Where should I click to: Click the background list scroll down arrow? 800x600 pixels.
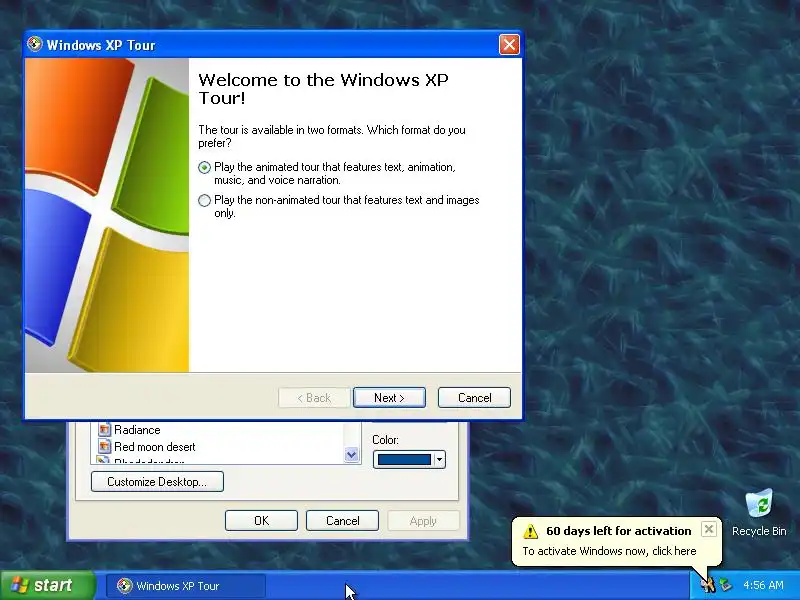[352, 454]
